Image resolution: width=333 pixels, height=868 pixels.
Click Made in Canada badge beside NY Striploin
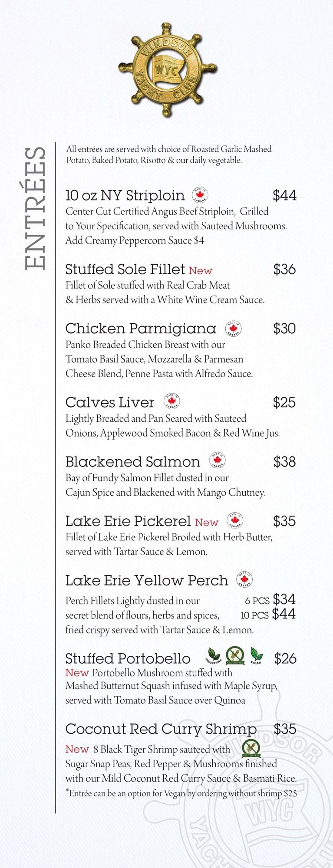pos(200,195)
